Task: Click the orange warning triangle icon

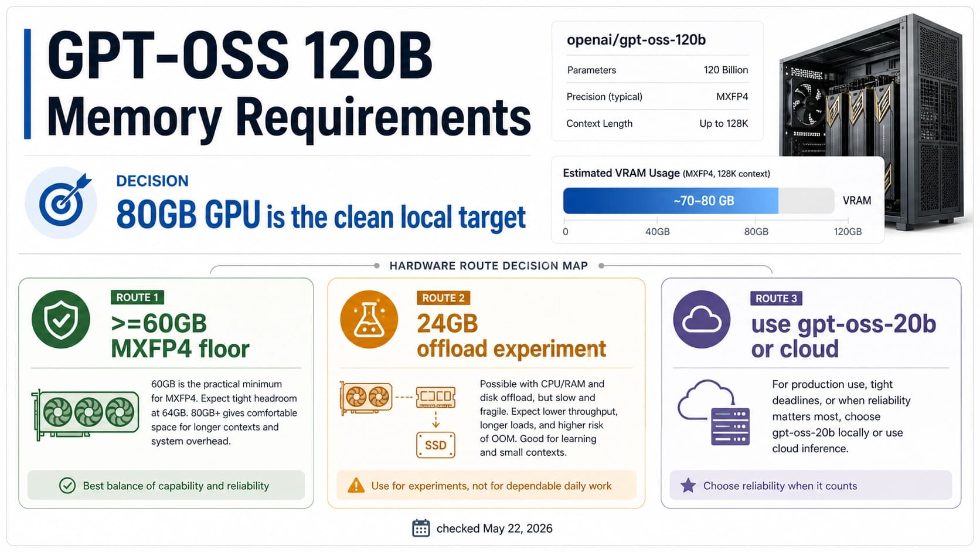Action: pos(356,486)
